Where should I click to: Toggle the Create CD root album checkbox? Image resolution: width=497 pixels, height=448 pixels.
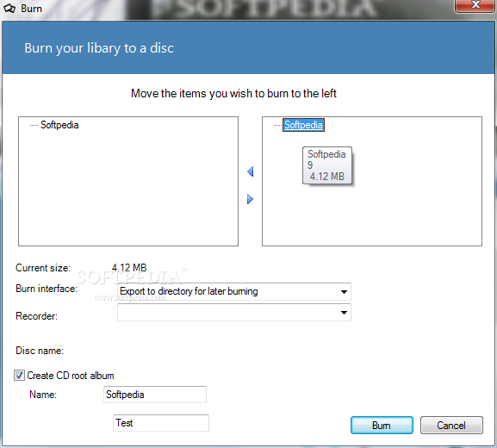(x=19, y=375)
